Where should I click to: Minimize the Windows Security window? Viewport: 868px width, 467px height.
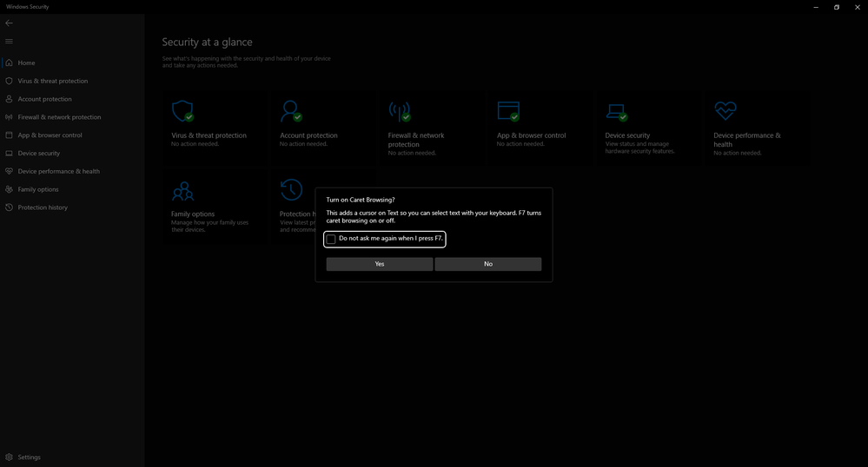coord(816,7)
